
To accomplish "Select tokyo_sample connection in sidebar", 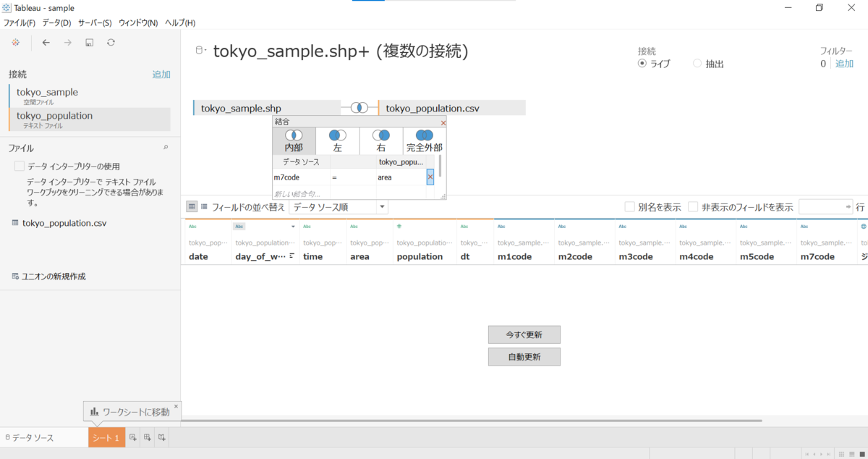I will (90, 96).
